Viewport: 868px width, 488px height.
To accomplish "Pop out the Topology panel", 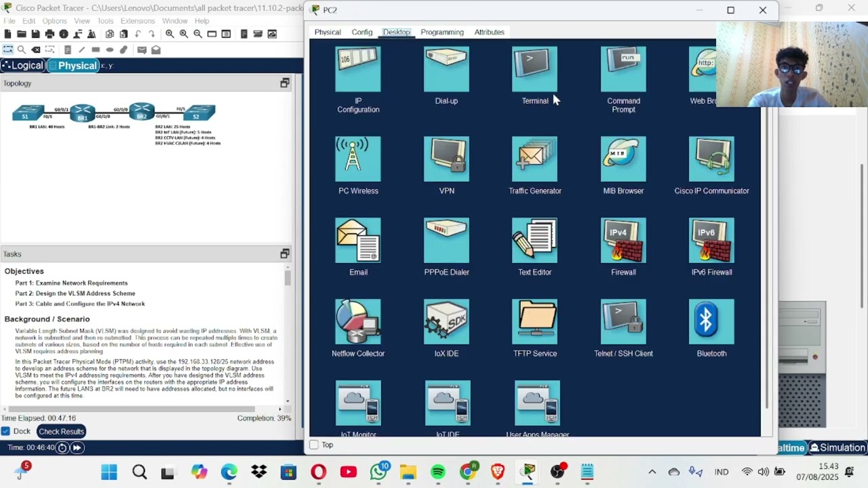I will coord(285,83).
